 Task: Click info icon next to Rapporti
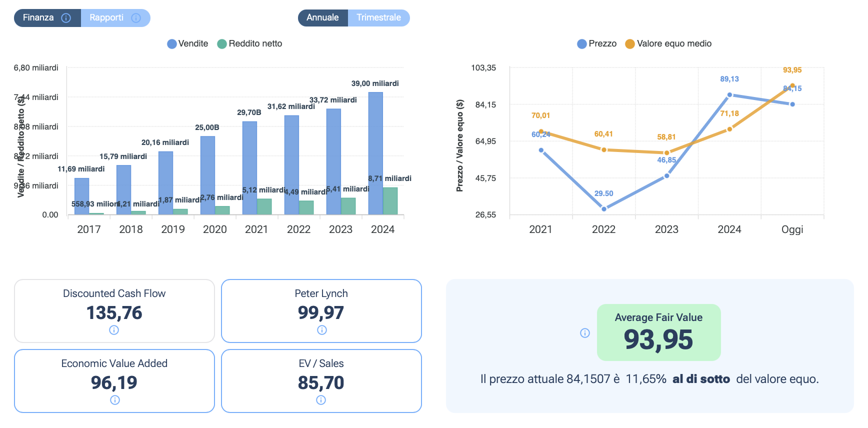point(136,18)
